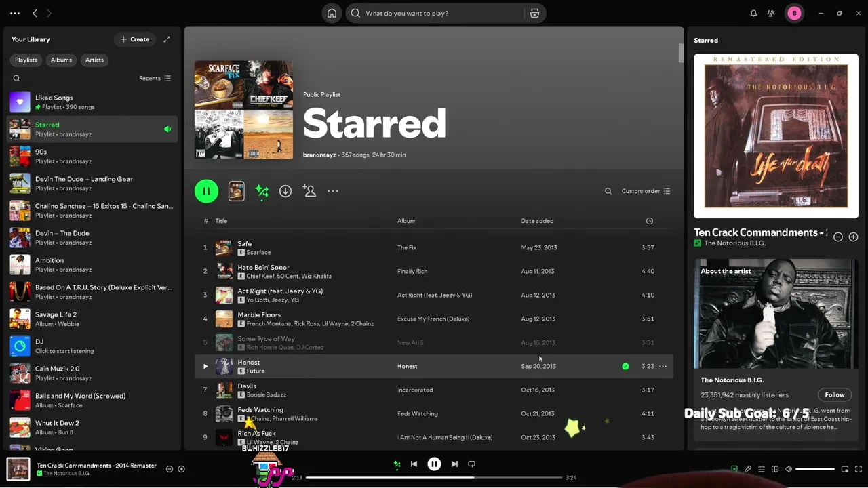Open Cain Muzik 2.0 playlist
This screenshot has width=868, height=488.
[92, 373]
